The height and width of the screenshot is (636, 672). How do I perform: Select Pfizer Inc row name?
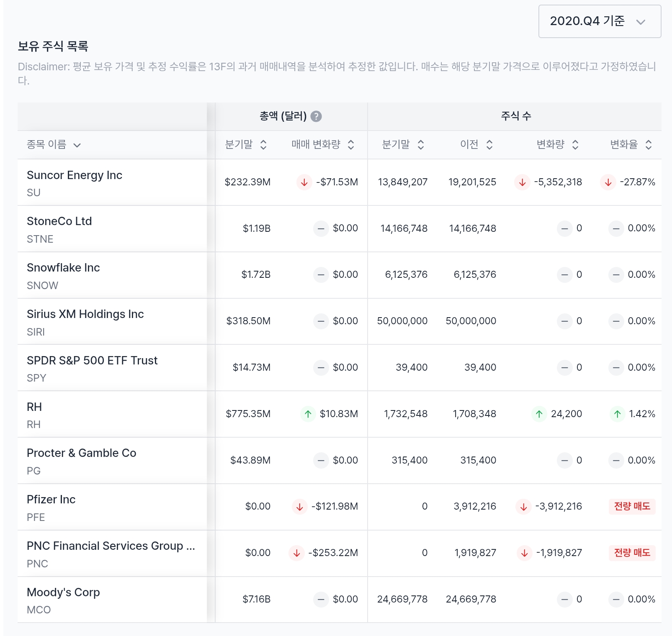tap(51, 500)
